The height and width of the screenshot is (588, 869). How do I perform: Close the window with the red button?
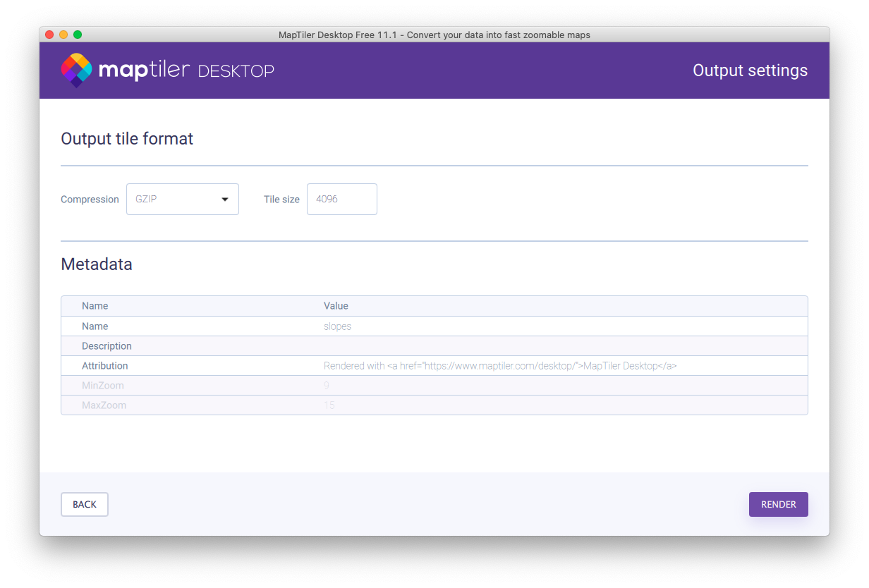(49, 35)
